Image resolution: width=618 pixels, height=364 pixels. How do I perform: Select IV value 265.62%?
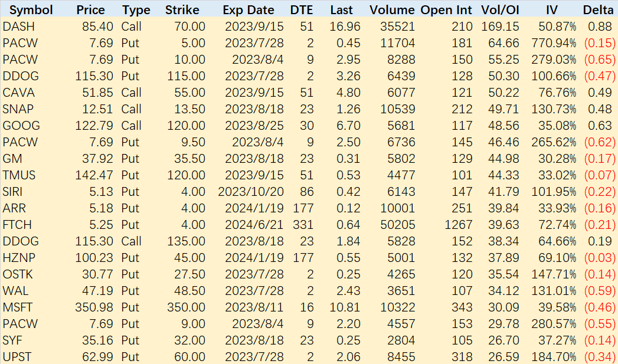click(x=554, y=142)
